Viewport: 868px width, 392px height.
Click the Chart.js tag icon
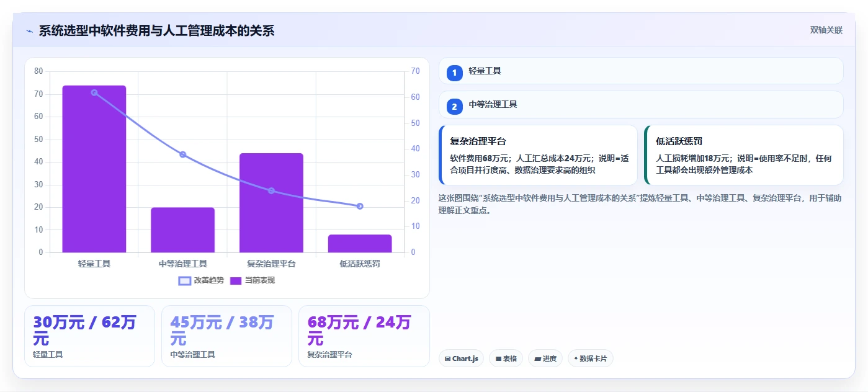click(x=448, y=359)
